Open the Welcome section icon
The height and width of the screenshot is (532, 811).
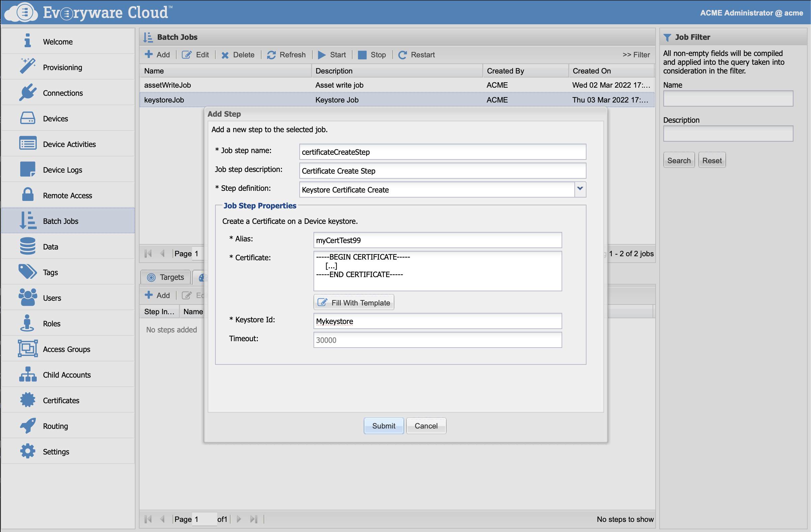pos(28,41)
